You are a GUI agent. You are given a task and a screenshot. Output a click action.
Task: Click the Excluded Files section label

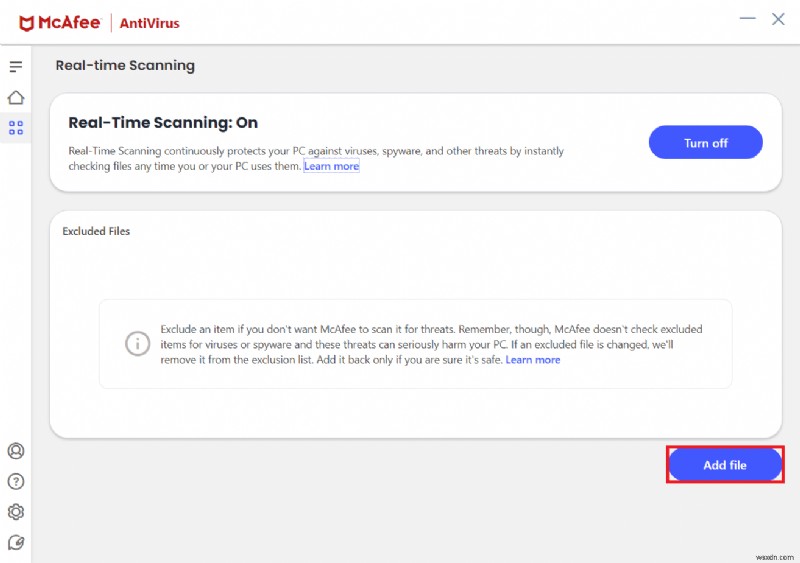(x=96, y=231)
